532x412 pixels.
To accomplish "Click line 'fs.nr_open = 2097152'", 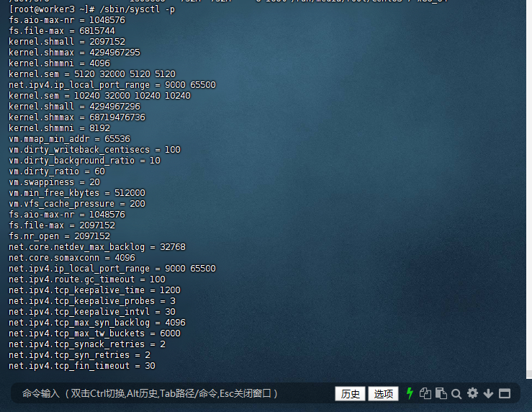I will (59, 236).
